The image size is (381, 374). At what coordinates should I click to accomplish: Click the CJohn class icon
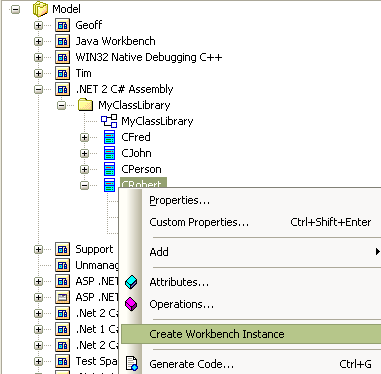tap(109, 153)
